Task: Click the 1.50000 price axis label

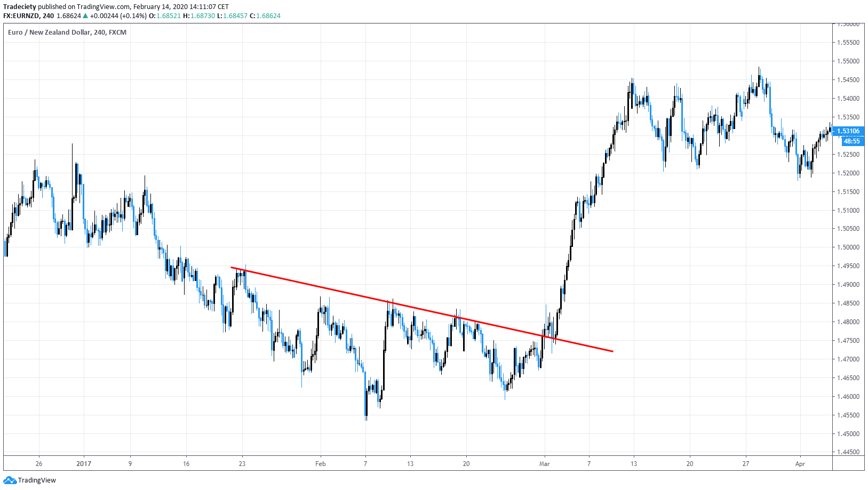Action: pos(848,247)
